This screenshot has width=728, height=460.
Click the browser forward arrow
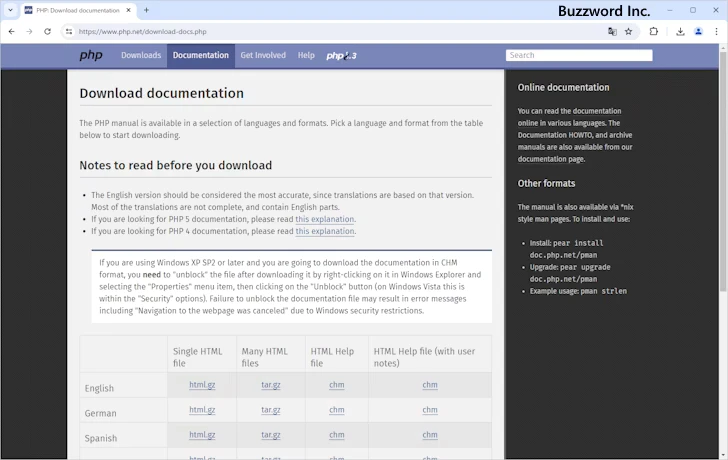coord(29,32)
